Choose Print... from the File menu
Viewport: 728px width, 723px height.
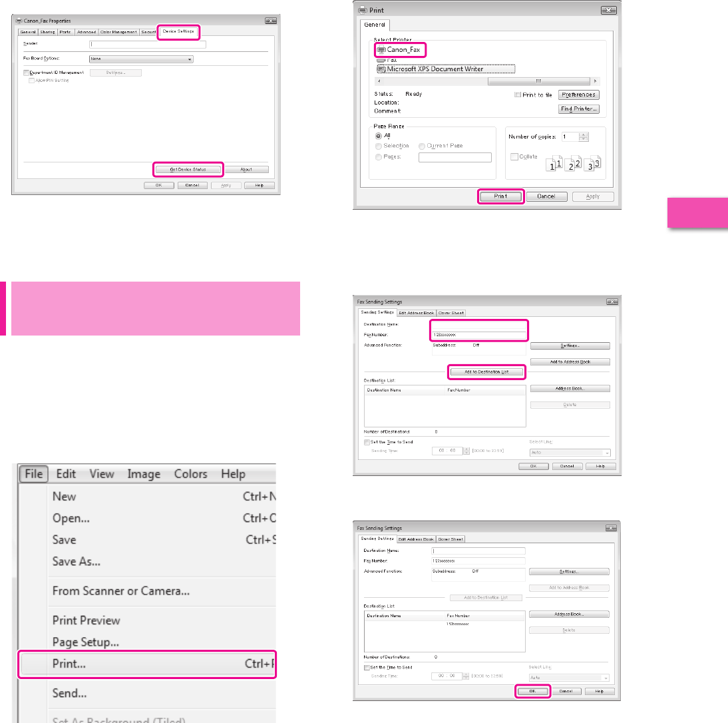[x=147, y=664]
